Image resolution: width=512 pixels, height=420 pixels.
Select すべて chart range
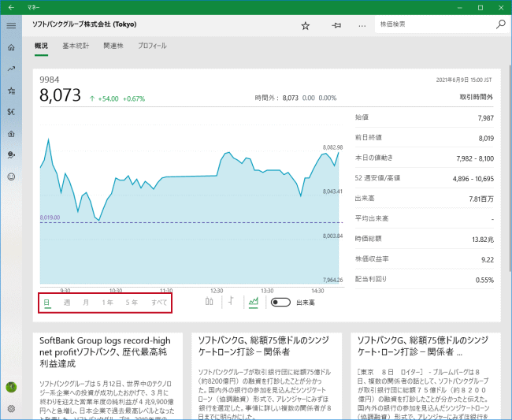tap(159, 303)
